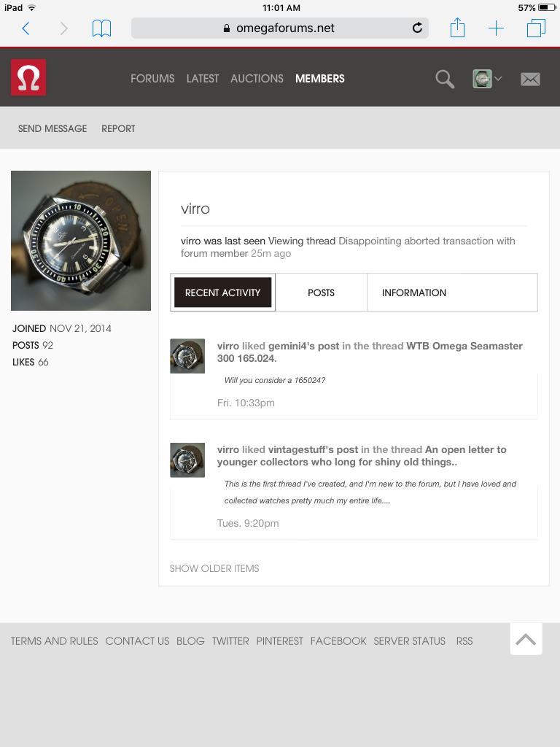
Task: Go to Auctions in navigation
Action: click(x=257, y=79)
